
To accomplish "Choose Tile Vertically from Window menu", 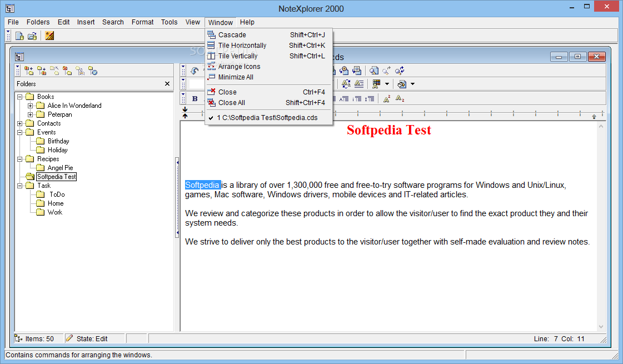I will [268, 56].
